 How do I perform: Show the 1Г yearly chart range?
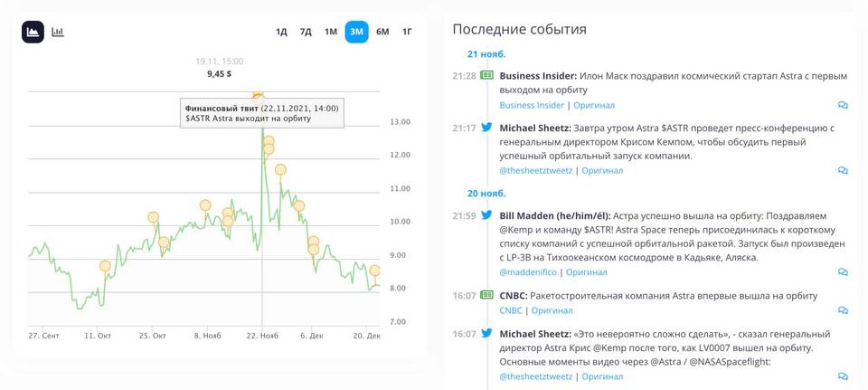point(407,32)
